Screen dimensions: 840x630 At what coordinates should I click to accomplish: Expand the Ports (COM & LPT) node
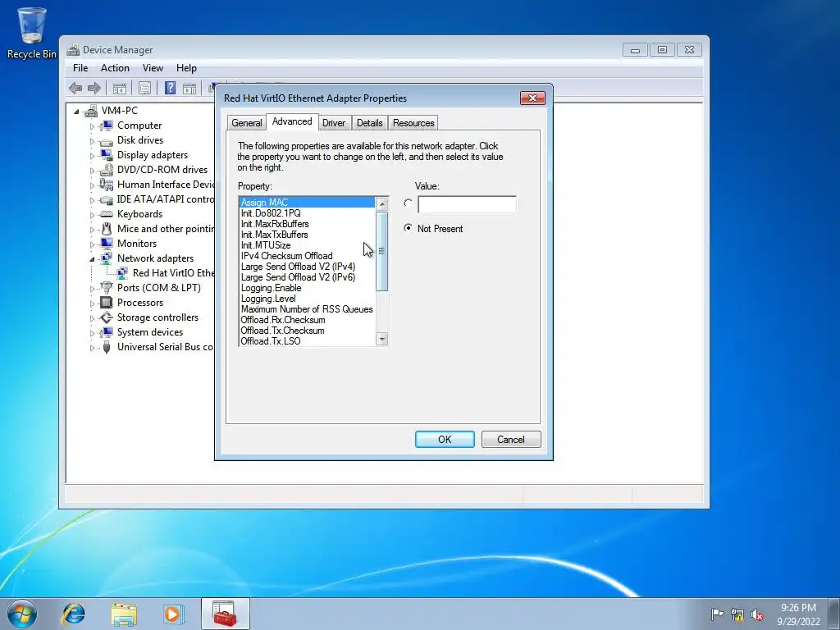[92, 289]
